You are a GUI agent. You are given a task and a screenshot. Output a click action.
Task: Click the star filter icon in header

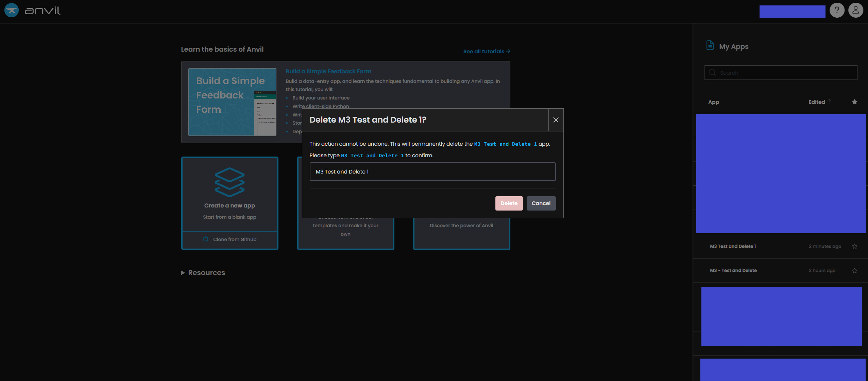click(854, 102)
